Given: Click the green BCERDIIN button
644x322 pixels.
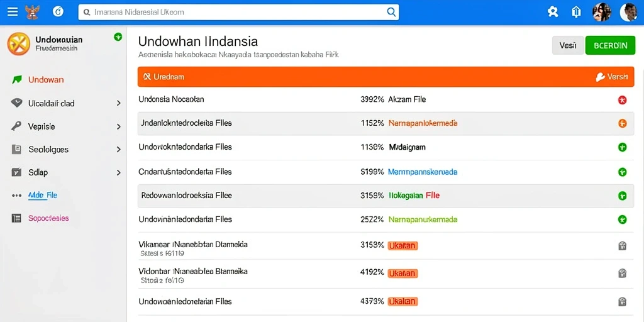Looking at the screenshot, I should coord(609,45).
